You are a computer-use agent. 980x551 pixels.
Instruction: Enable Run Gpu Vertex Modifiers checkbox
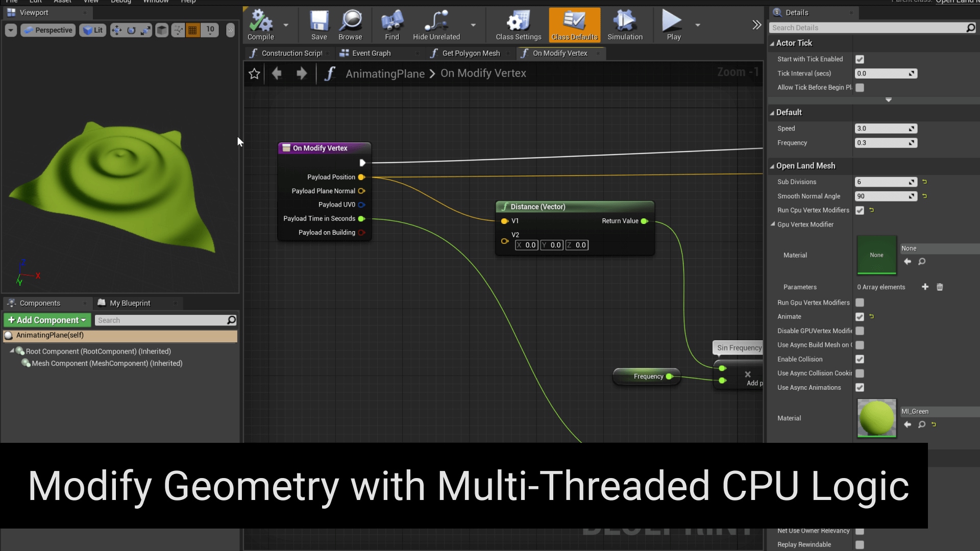tap(860, 303)
